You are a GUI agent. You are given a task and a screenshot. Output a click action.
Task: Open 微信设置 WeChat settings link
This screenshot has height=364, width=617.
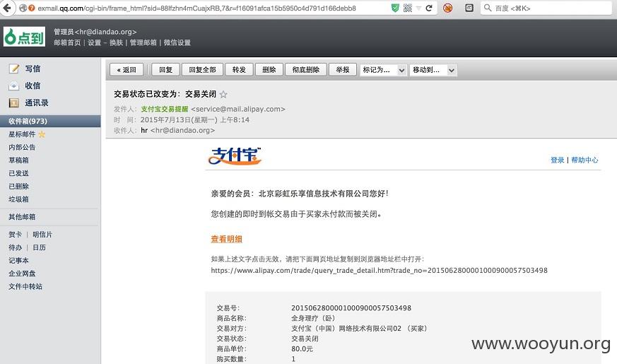pos(177,42)
